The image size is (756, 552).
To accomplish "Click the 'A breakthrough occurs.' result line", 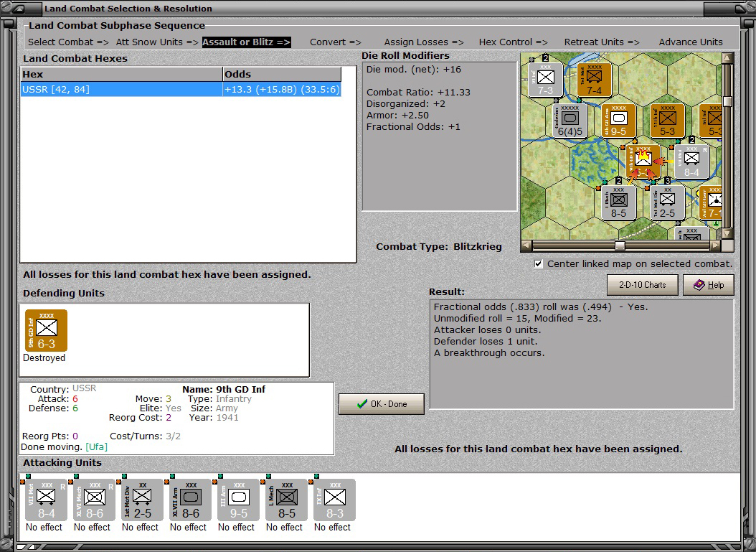I will (489, 353).
